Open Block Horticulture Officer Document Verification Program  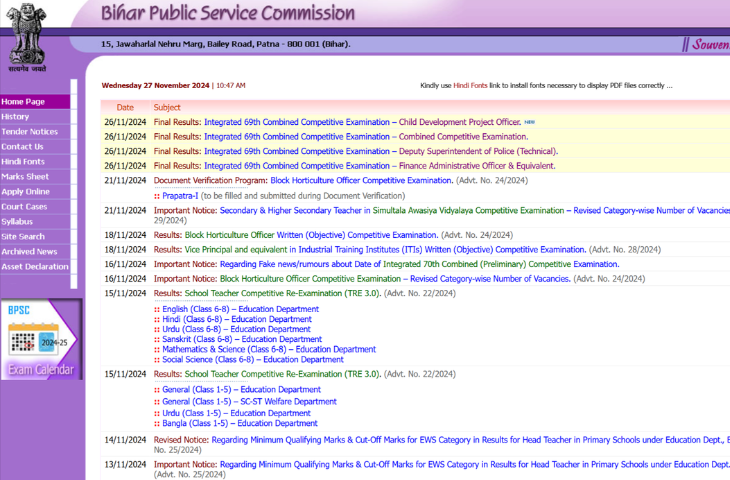click(362, 180)
